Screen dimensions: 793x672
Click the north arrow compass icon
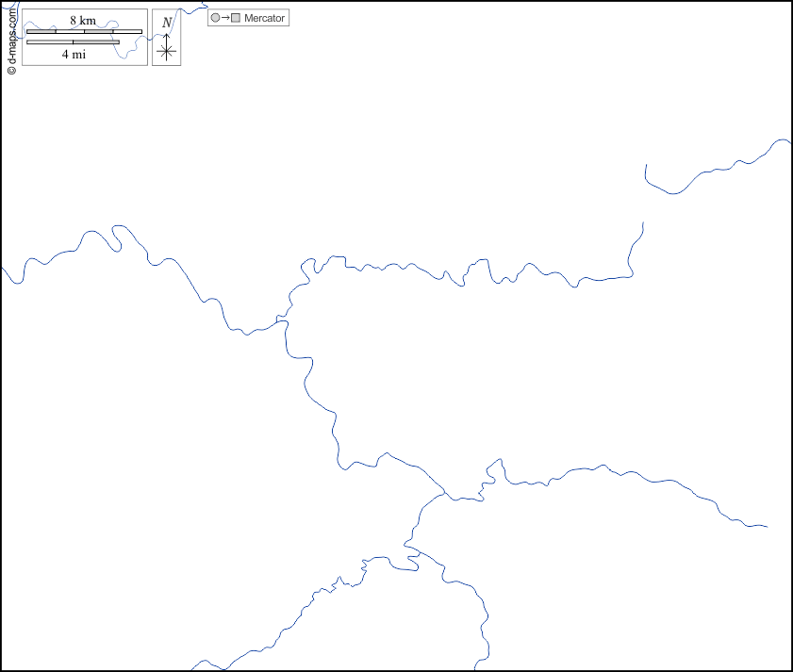tap(166, 38)
